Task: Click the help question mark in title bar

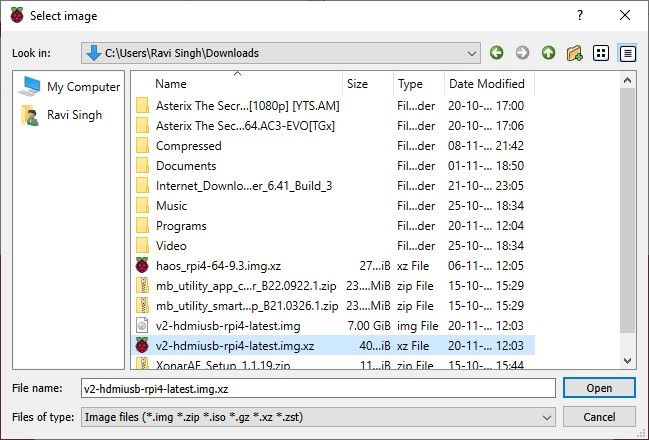Action: coord(580,15)
